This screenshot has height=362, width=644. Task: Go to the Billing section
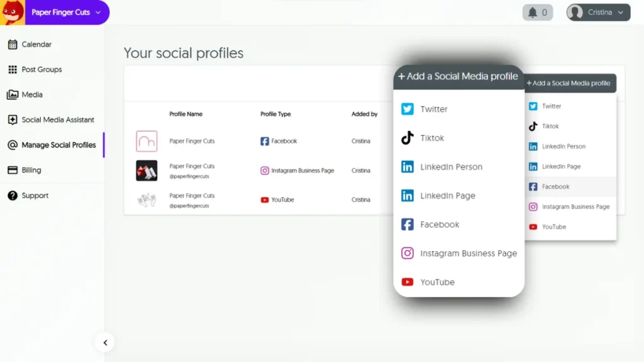(x=31, y=170)
